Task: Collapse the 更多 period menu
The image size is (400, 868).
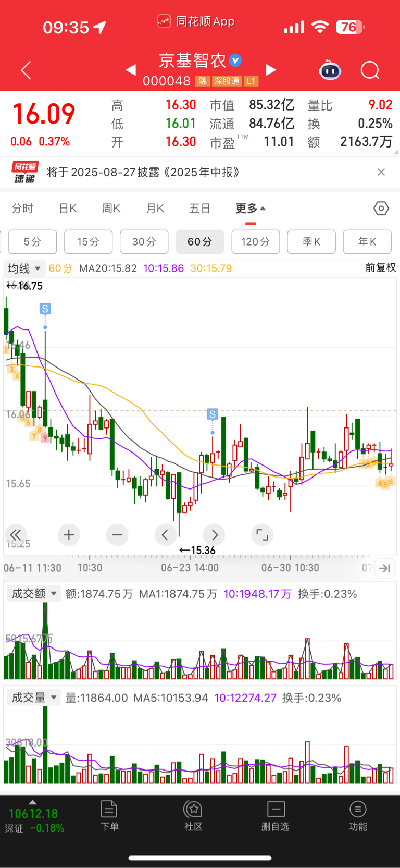Action: click(251, 209)
